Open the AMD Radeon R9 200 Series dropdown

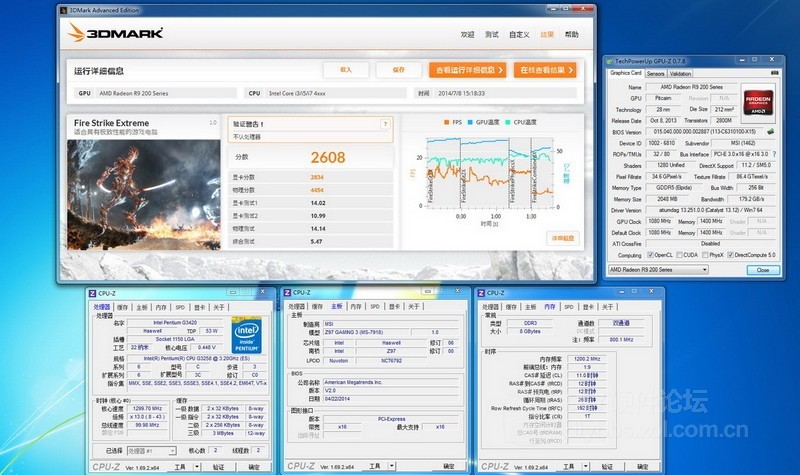[658, 269]
